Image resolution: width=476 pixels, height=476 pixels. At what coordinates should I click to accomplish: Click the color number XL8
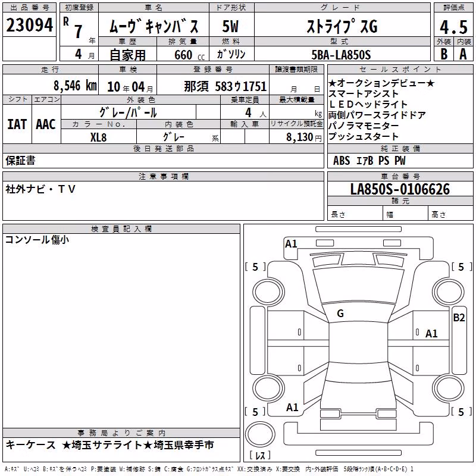[98, 137]
